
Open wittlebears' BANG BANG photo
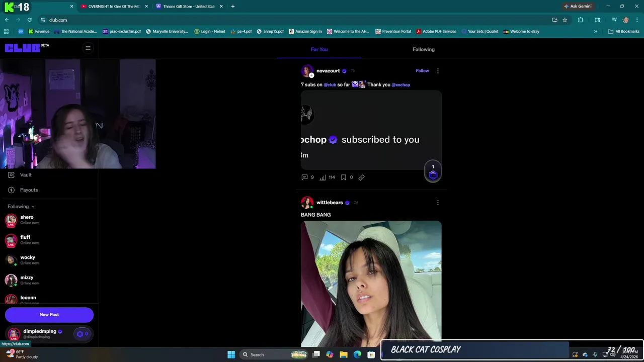pos(371,284)
